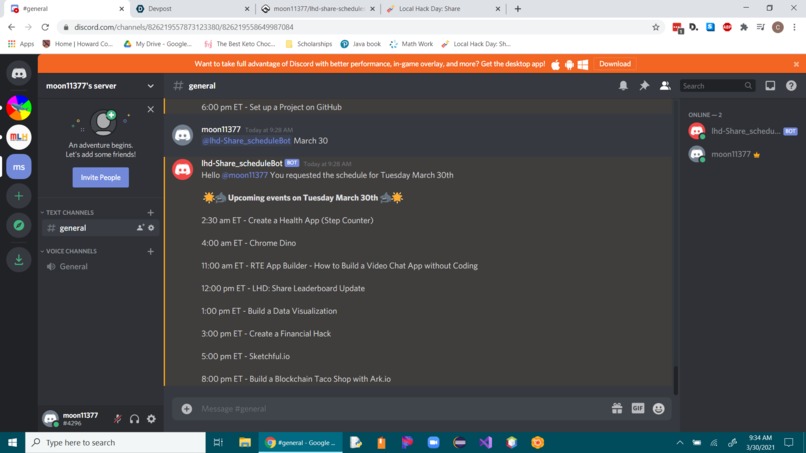
Task: Open the Chrome extensions puzzle icon
Action: (744, 27)
